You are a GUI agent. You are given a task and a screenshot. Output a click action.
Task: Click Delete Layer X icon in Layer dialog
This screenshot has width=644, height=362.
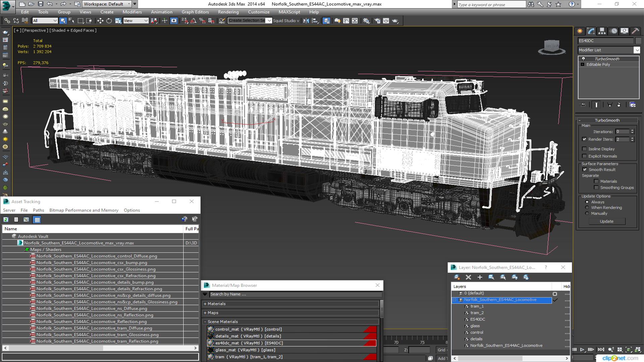(468, 277)
